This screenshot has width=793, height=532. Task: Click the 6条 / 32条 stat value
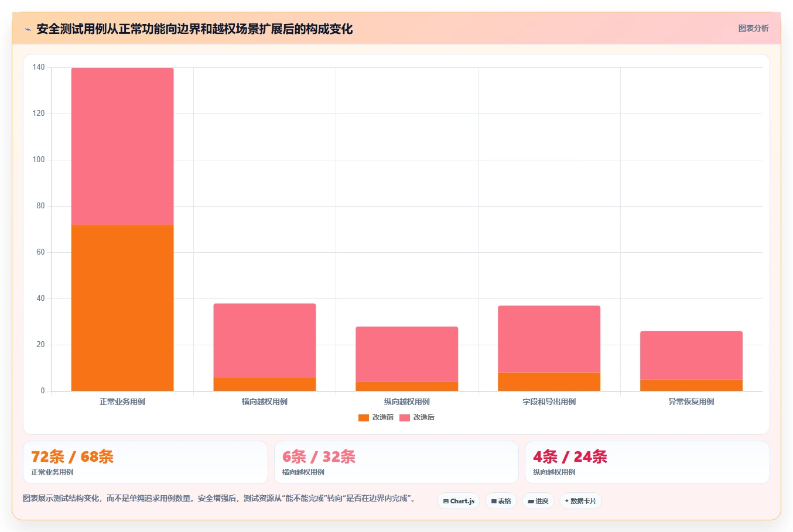click(x=319, y=457)
